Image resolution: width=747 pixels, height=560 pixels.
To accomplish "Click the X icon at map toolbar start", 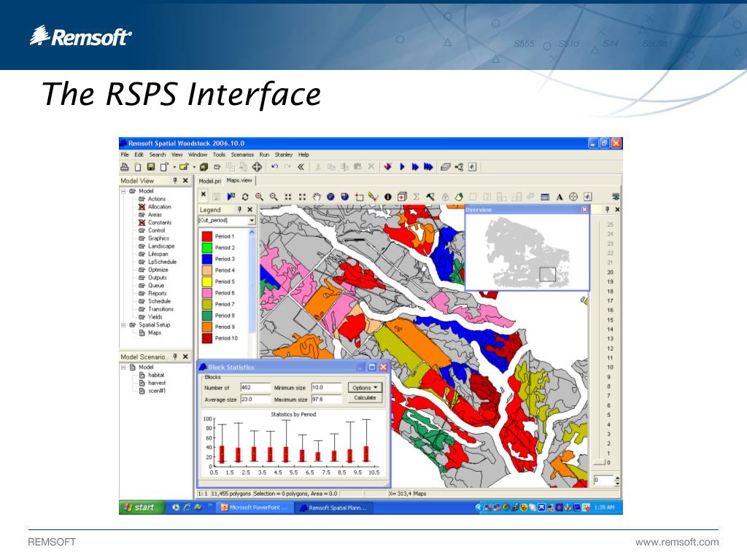I will 203,194.
